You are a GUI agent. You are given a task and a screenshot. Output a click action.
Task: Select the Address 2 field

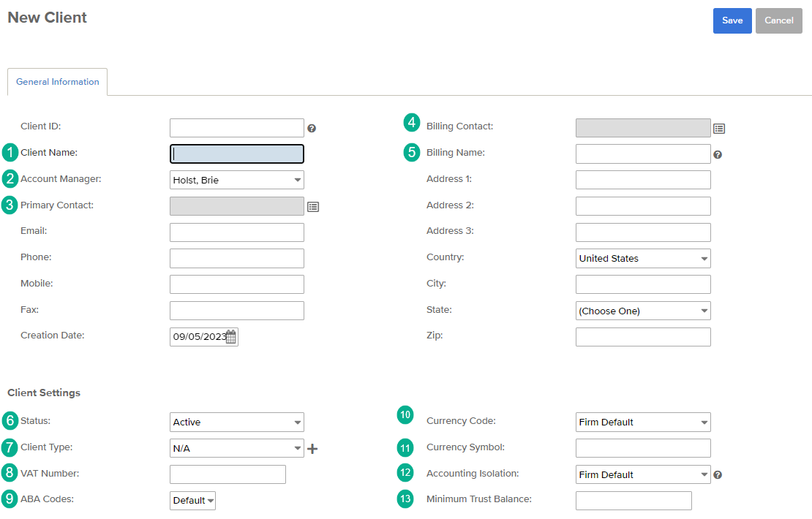tap(643, 206)
